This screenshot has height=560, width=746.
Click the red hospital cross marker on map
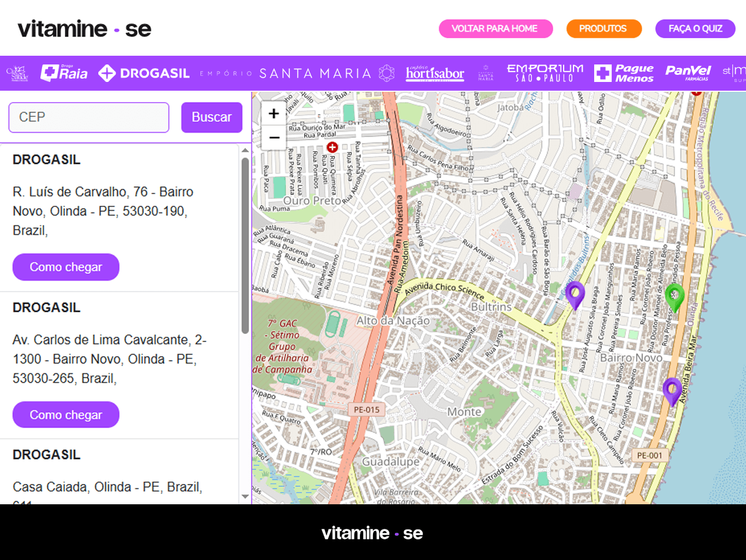(x=332, y=148)
